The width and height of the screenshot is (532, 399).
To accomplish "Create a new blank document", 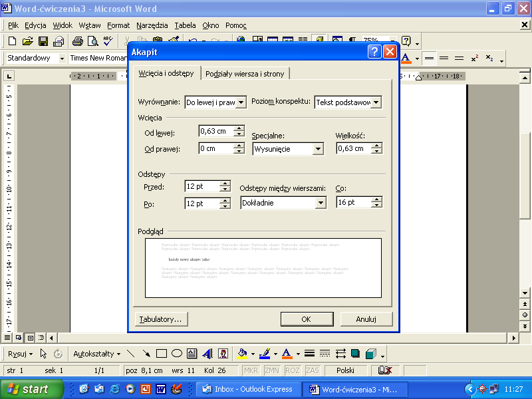I will [11, 41].
